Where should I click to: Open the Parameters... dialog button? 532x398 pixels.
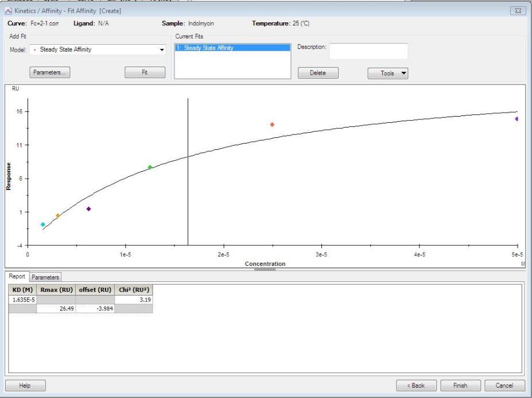(x=50, y=72)
